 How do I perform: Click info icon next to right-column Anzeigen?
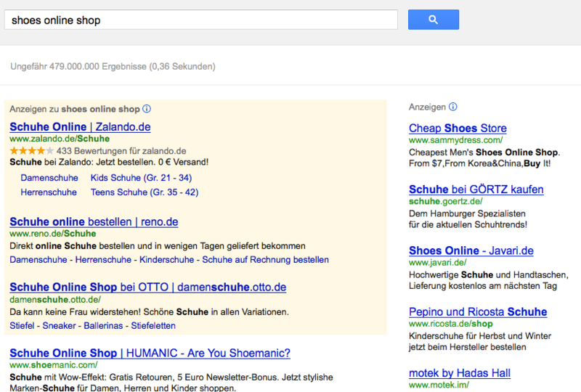pyautogui.click(x=453, y=107)
